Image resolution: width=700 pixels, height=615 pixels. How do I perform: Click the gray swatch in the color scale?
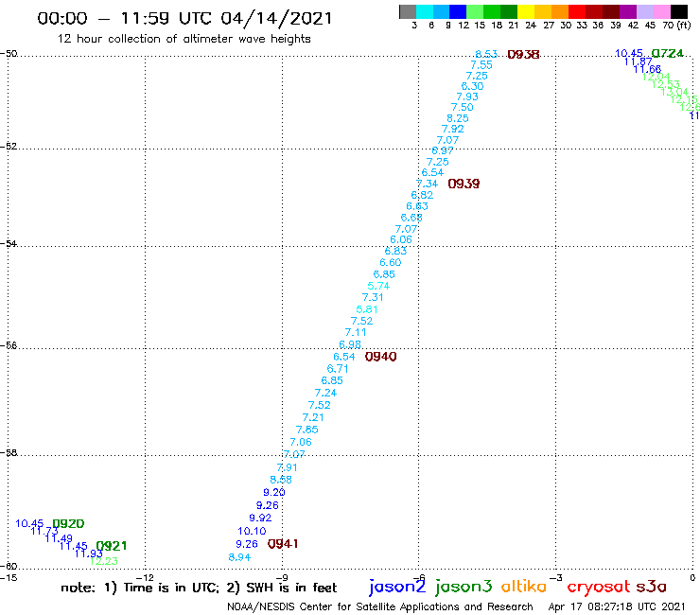pyautogui.click(x=408, y=11)
